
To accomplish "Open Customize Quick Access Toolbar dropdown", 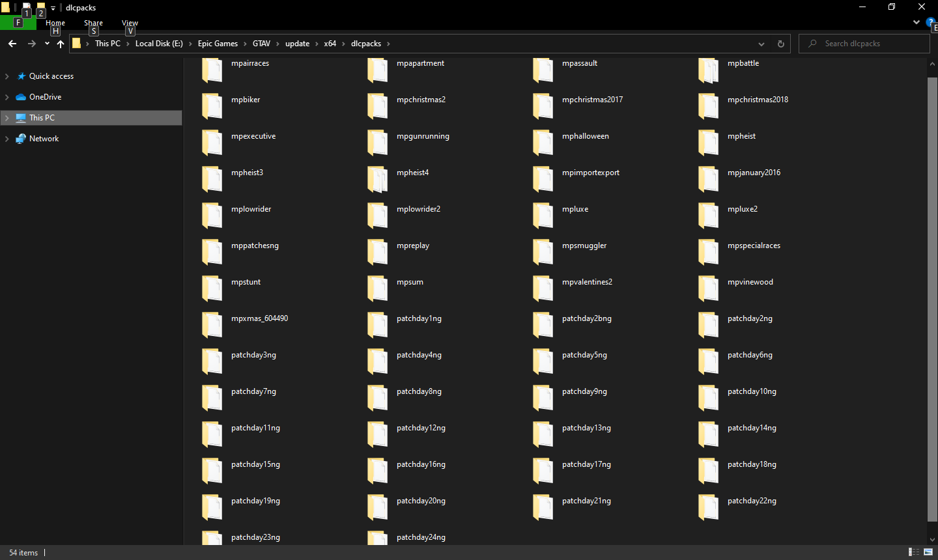I will click(53, 8).
